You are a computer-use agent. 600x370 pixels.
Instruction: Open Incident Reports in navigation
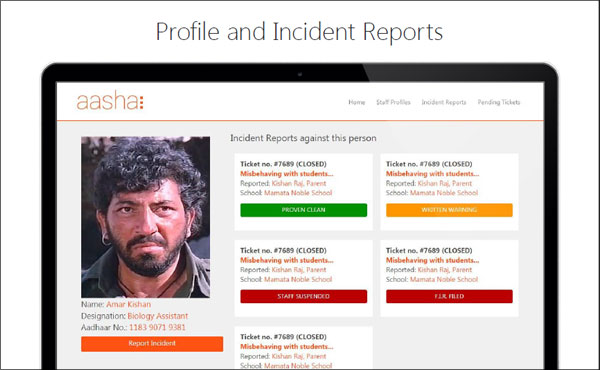(444, 102)
